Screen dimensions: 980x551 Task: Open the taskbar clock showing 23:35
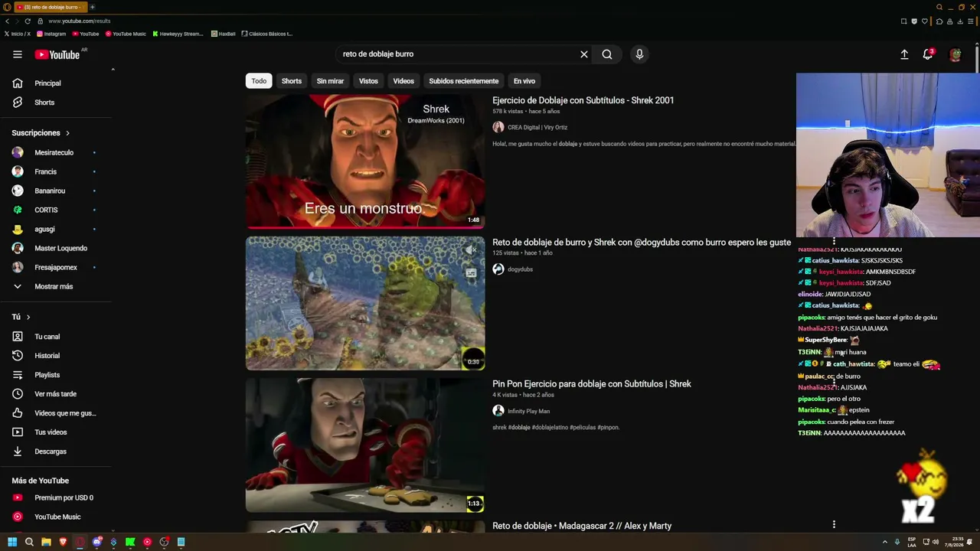[x=954, y=542]
